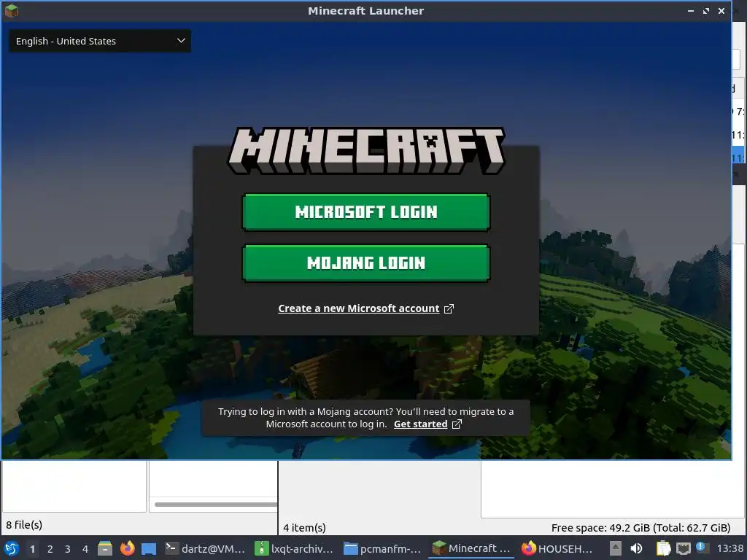747x560 pixels.
Task: Click the 13:38 clock in the taskbar
Action: [x=729, y=548]
